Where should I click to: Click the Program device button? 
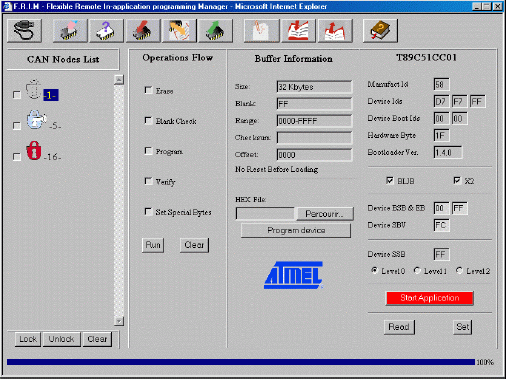[296, 230]
